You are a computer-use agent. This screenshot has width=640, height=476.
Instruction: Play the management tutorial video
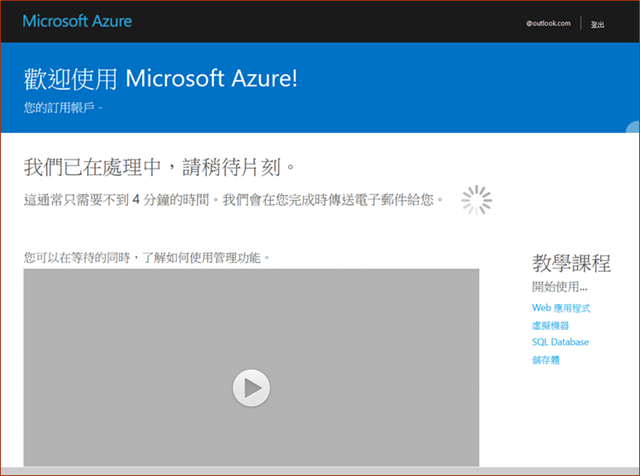(251, 388)
